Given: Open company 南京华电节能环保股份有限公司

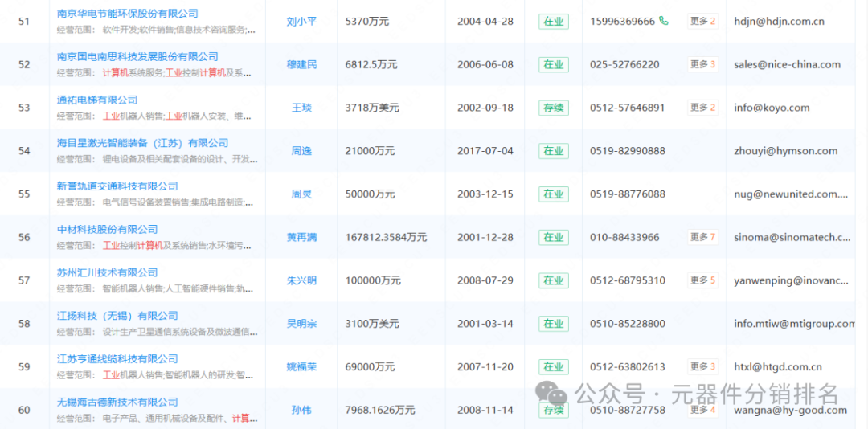Looking at the screenshot, I should pyautogui.click(x=128, y=14).
